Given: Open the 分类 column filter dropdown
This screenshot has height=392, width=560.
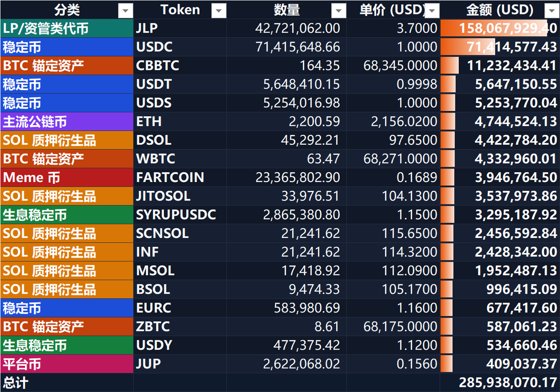Looking at the screenshot, I should coord(126,10).
